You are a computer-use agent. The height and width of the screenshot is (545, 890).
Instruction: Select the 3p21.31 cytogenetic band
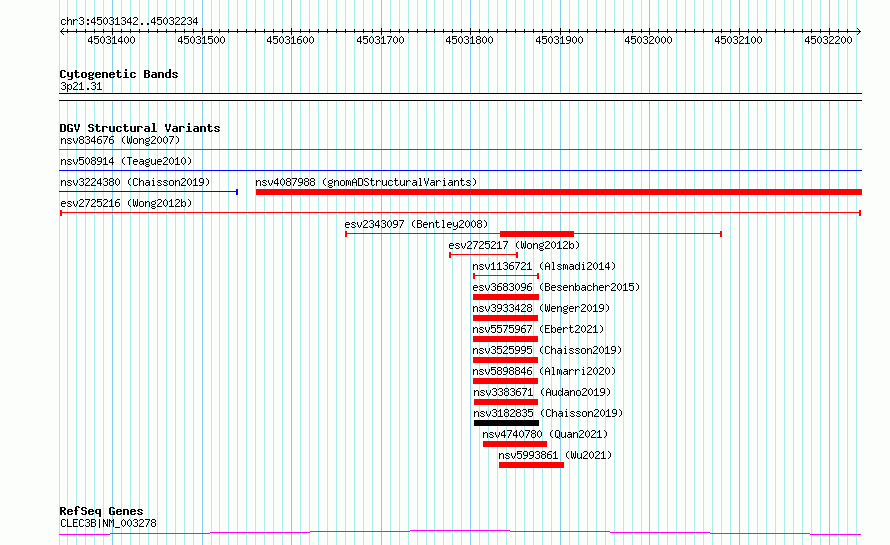coord(81,87)
